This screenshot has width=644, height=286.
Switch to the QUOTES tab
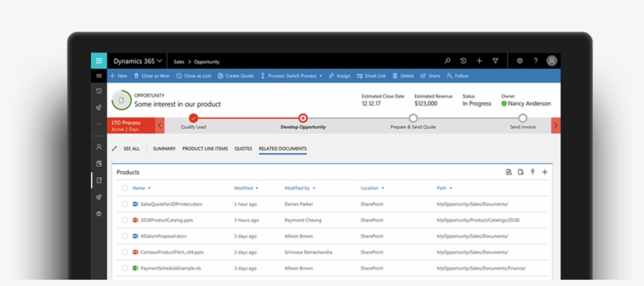(x=243, y=148)
